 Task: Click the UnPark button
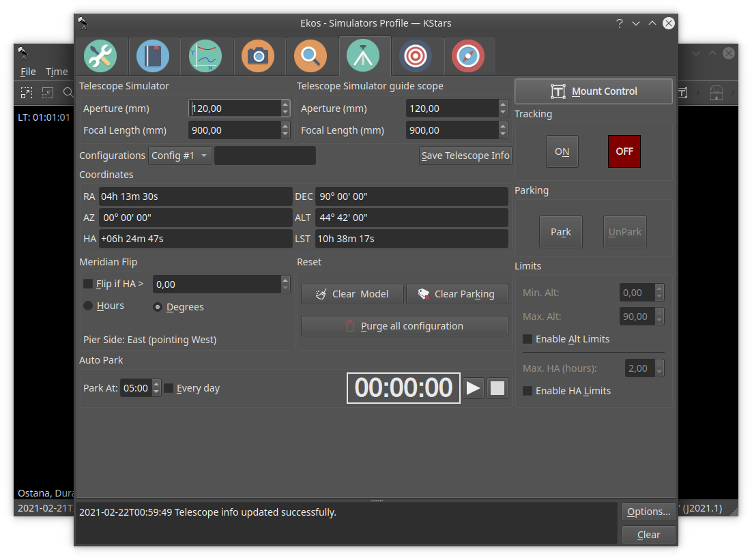pyautogui.click(x=624, y=232)
